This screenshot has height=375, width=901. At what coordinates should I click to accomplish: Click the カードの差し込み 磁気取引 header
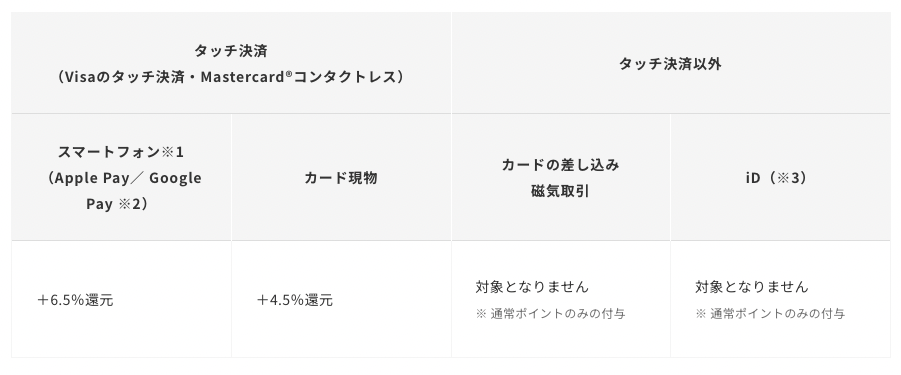(x=561, y=177)
